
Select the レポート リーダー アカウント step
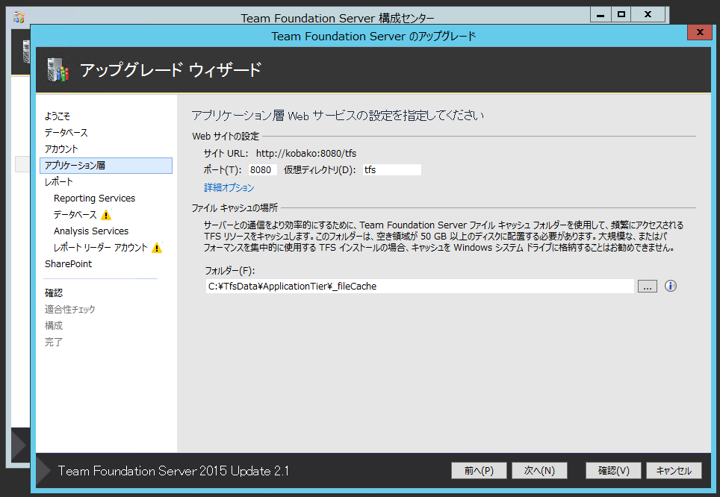coord(101,248)
